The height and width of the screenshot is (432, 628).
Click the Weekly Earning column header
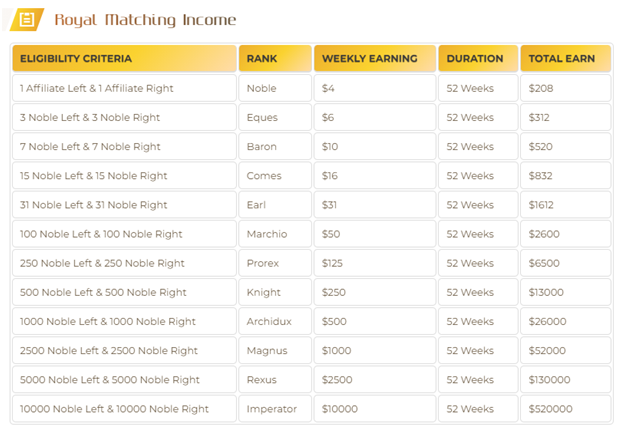375,58
